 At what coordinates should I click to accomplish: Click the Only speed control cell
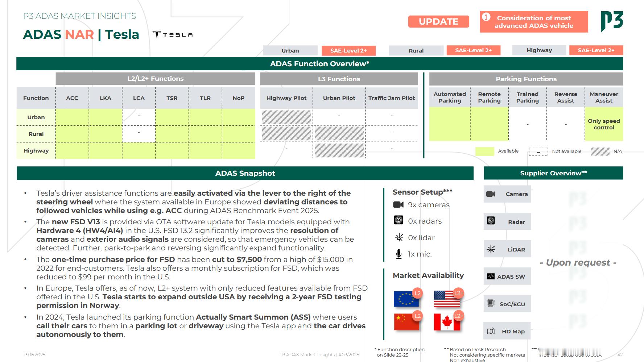pos(604,124)
